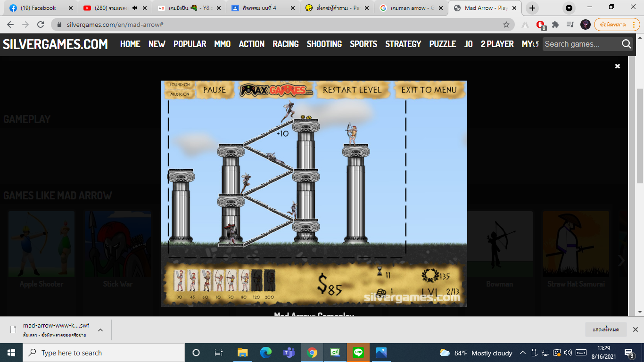Viewport: 644px width, 362px height.
Task: View site information via the lock icon
Action: [59, 25]
